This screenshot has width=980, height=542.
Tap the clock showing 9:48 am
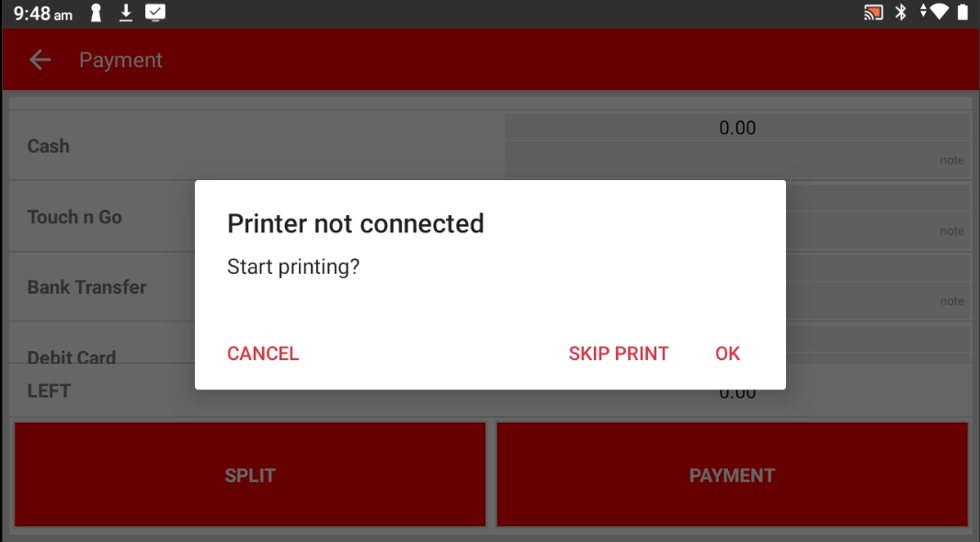(42, 13)
